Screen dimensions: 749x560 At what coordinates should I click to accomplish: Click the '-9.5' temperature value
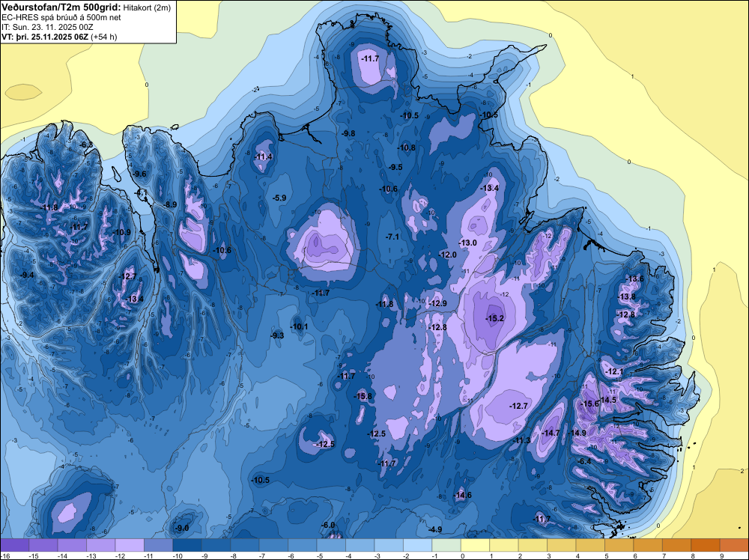[x=395, y=168]
